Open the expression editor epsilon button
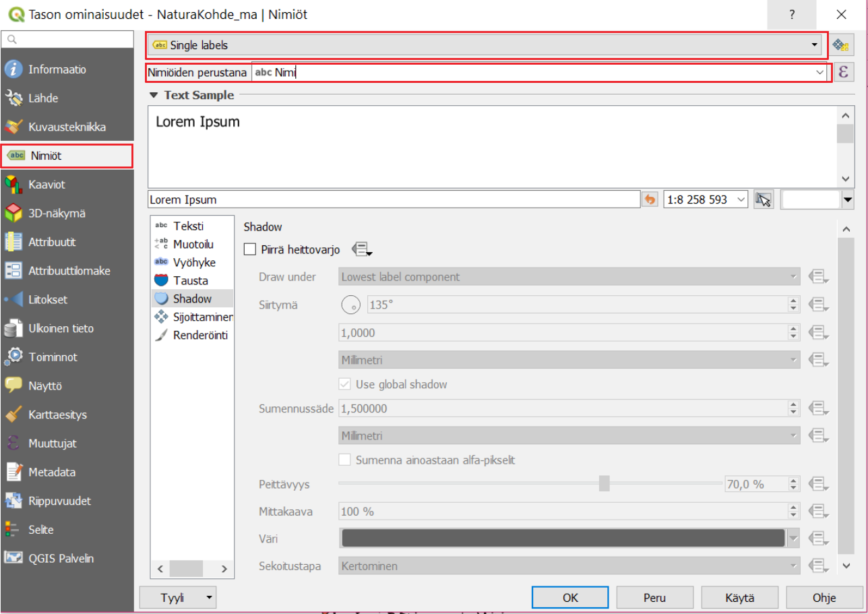 [x=843, y=72]
